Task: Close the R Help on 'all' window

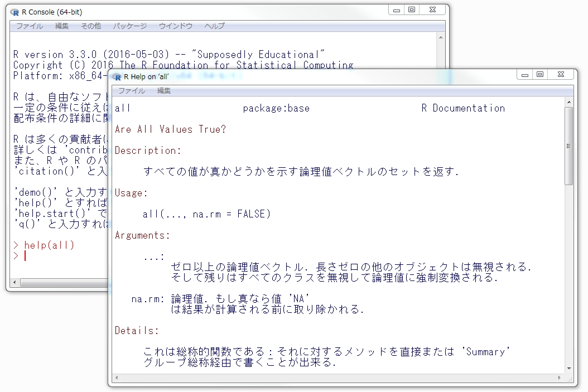Action: coord(560,74)
